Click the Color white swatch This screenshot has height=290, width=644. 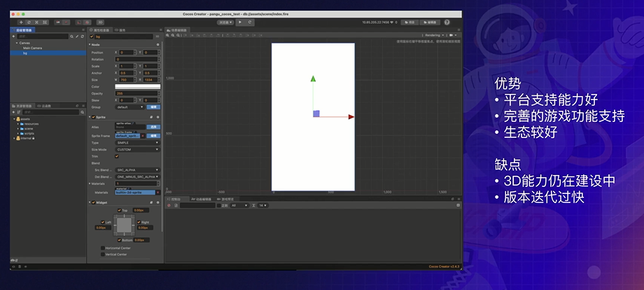click(x=138, y=87)
